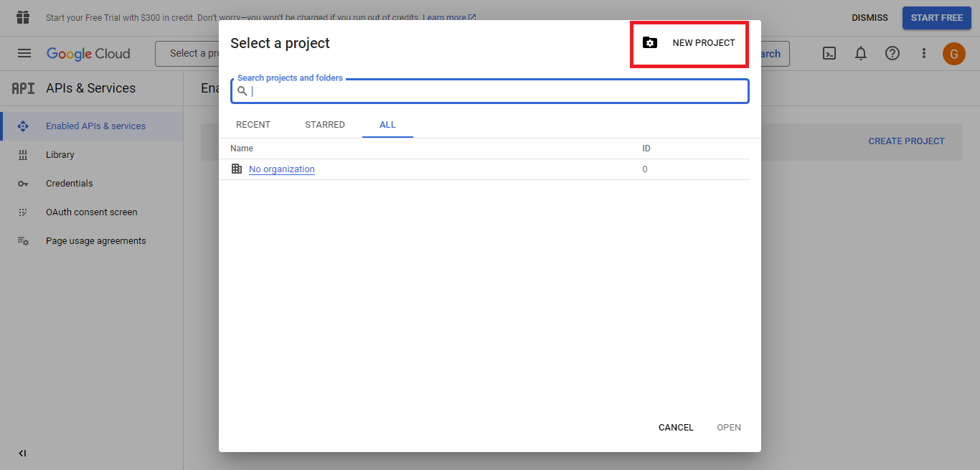980x470 pixels.
Task: Click the Enabled APIs & services icon
Action: pos(23,126)
